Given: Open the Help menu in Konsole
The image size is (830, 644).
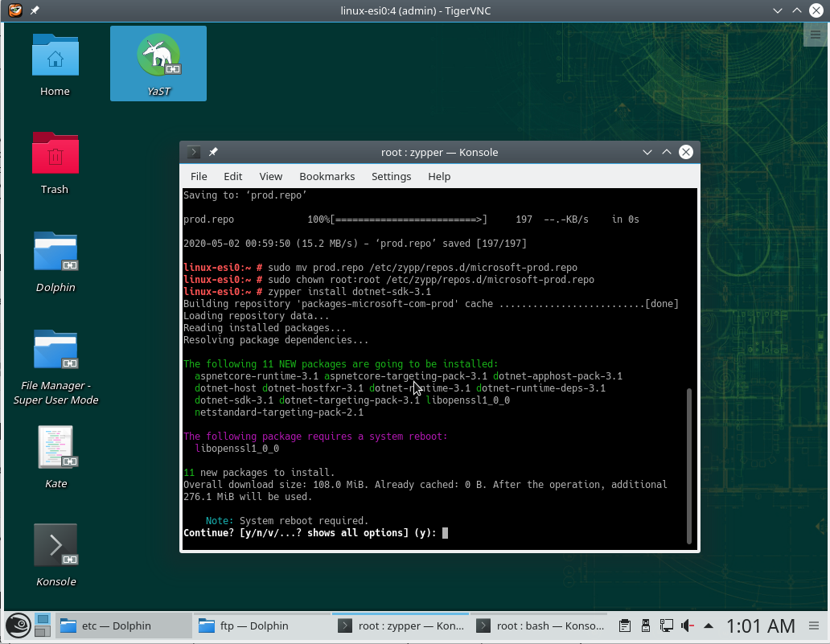Looking at the screenshot, I should coord(439,177).
